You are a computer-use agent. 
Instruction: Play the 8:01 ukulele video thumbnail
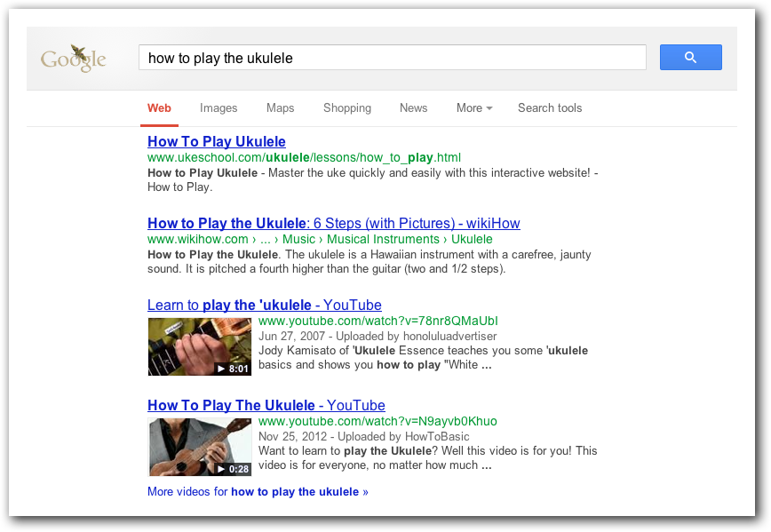tap(200, 346)
